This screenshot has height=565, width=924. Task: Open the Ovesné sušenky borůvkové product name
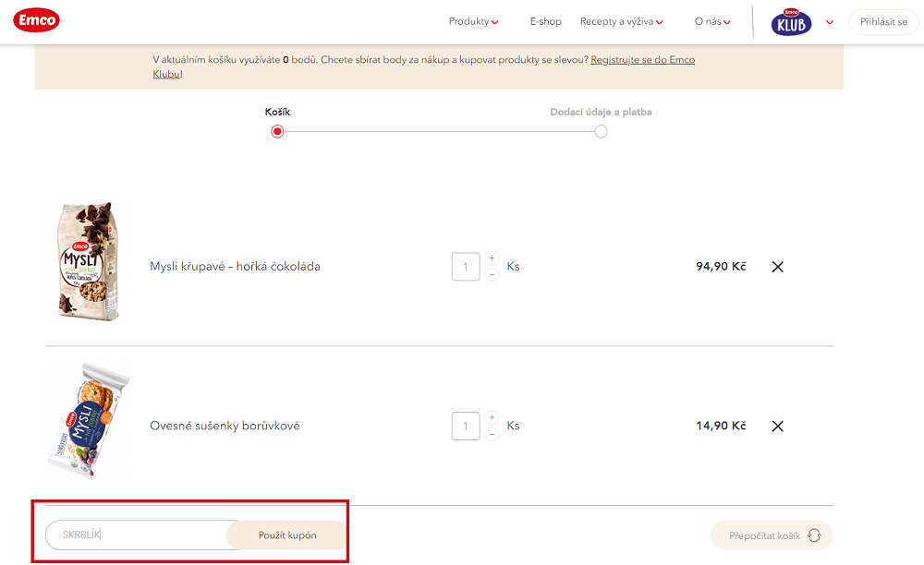coord(225,427)
